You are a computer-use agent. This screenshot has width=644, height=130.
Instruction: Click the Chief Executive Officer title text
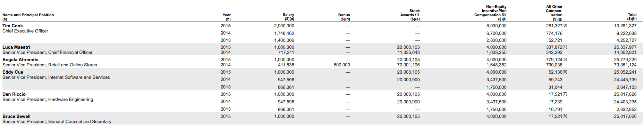(25, 31)
